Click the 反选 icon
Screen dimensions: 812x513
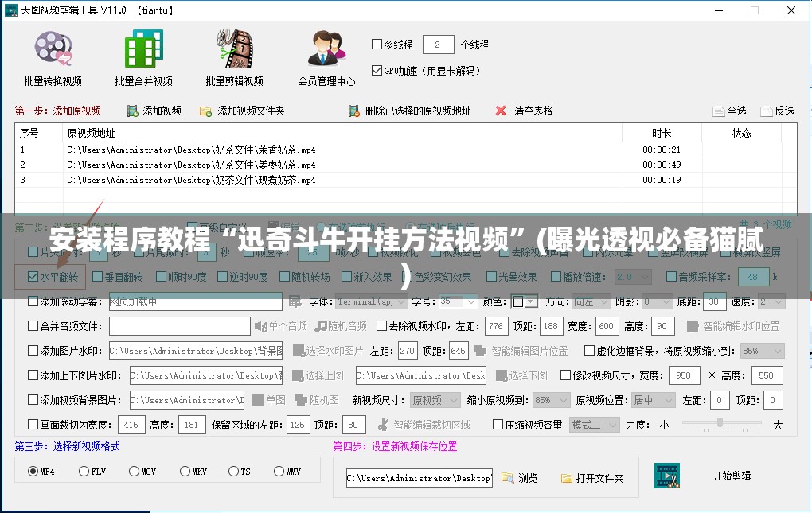[767, 111]
